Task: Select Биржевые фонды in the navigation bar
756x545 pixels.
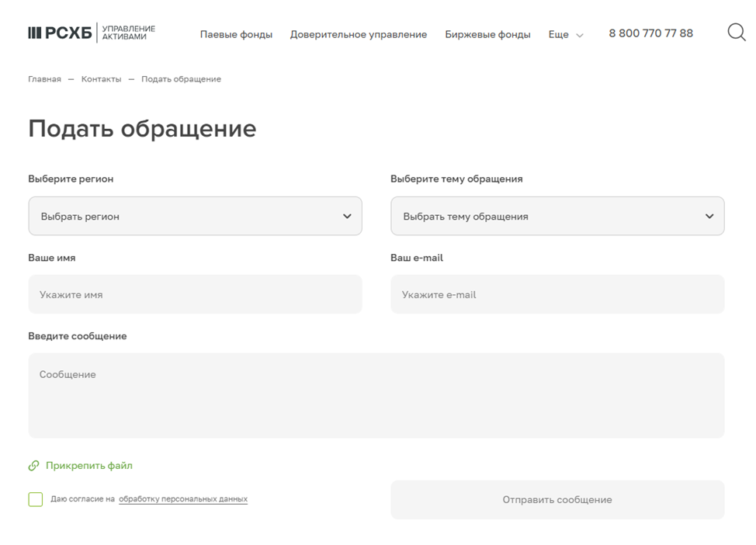Action: pos(487,35)
